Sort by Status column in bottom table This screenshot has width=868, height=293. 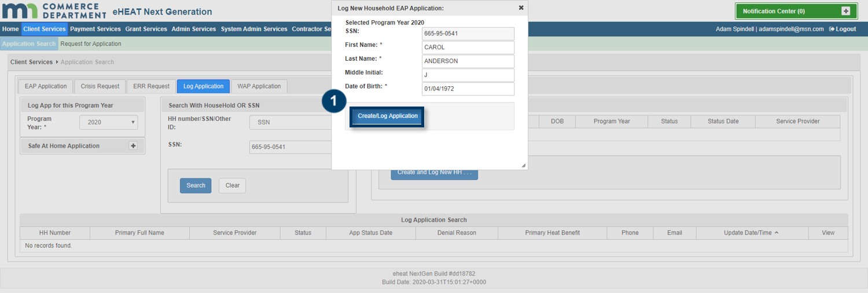pyautogui.click(x=303, y=233)
